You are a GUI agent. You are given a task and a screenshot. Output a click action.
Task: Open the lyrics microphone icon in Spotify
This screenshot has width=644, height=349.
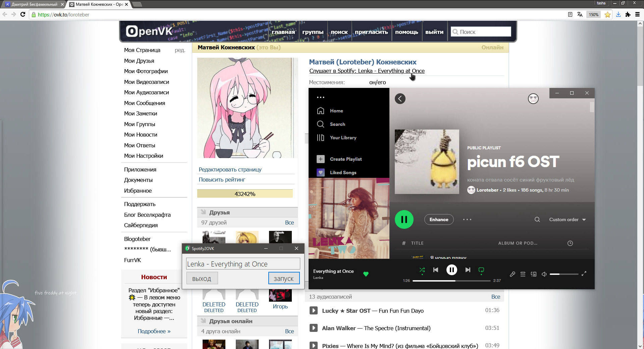[513, 274]
